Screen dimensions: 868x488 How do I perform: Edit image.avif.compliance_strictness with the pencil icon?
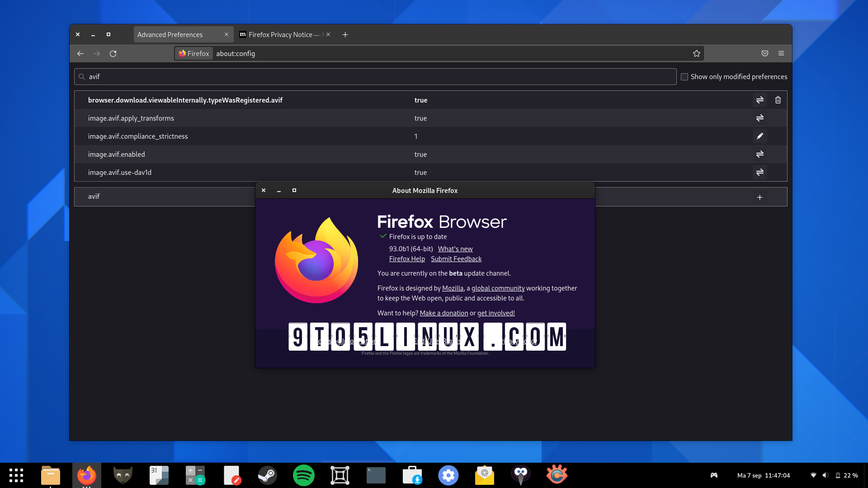pos(759,136)
